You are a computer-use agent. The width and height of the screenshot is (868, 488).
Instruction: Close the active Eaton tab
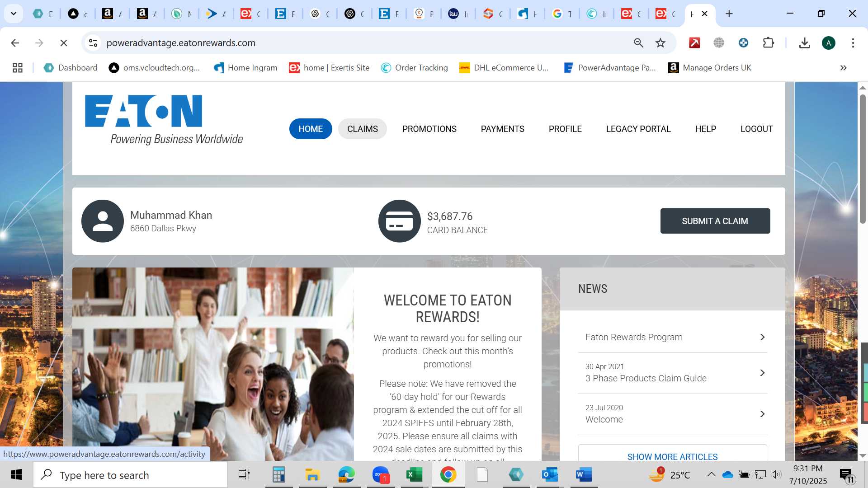pyautogui.click(x=704, y=14)
